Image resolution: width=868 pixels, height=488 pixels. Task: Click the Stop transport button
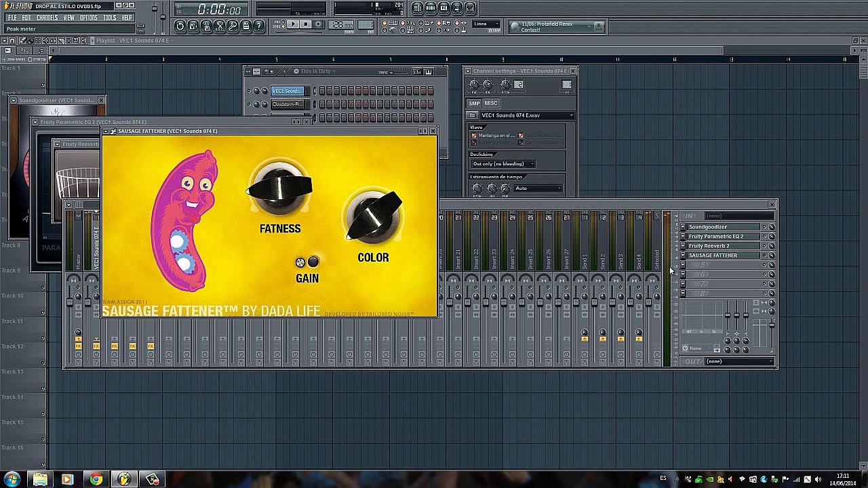point(305,24)
